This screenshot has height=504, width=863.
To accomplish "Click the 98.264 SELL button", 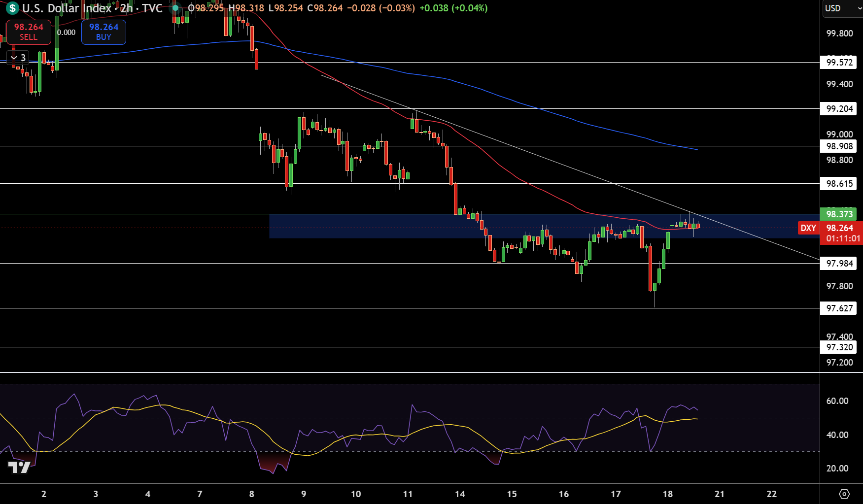I will tap(29, 32).
